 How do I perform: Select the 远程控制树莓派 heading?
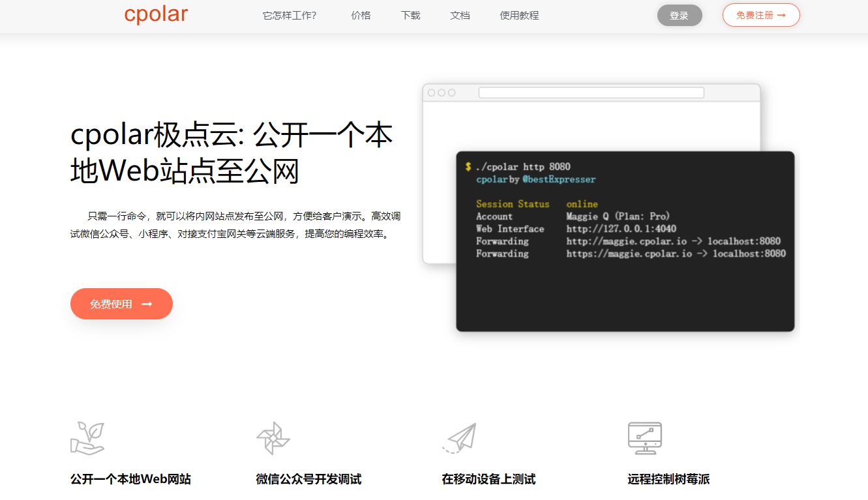pyautogui.click(x=668, y=479)
